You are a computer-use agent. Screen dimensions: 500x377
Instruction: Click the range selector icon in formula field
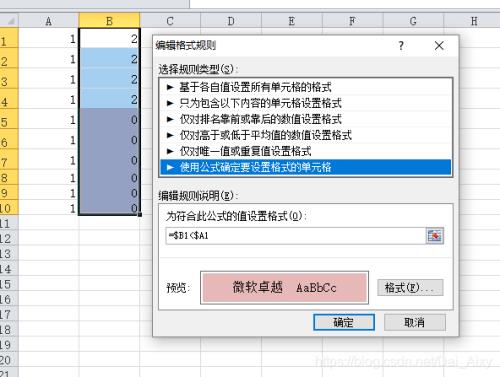[x=435, y=236]
